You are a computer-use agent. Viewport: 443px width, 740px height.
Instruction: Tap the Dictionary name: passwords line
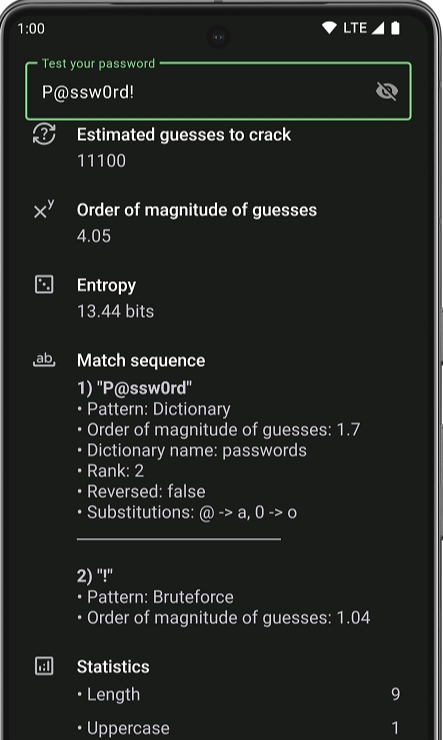click(x=192, y=450)
